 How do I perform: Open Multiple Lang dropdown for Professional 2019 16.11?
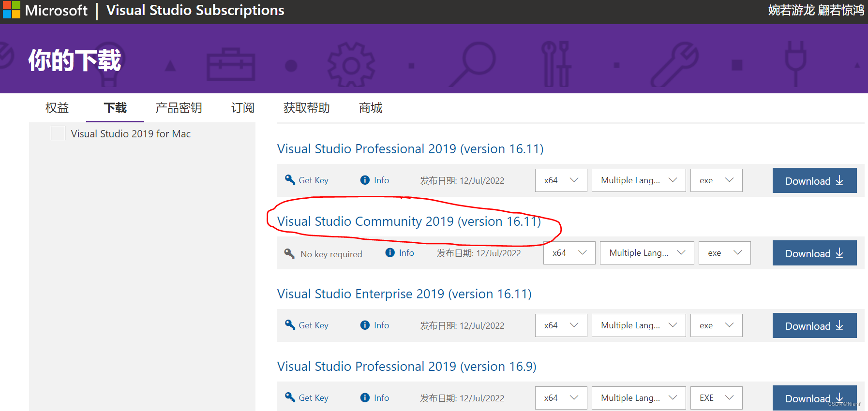click(x=639, y=180)
